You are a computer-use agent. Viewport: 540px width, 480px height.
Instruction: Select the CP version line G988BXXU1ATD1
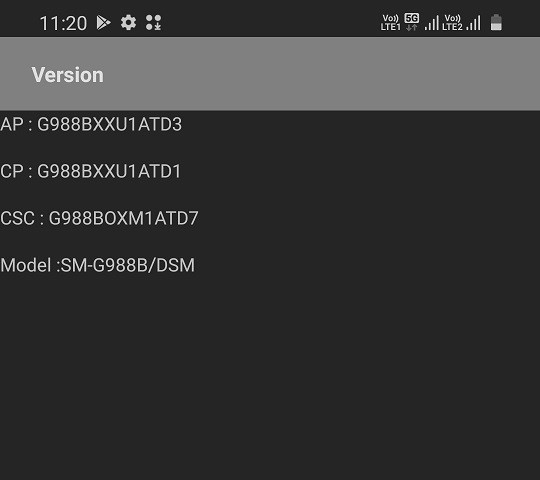pos(91,171)
